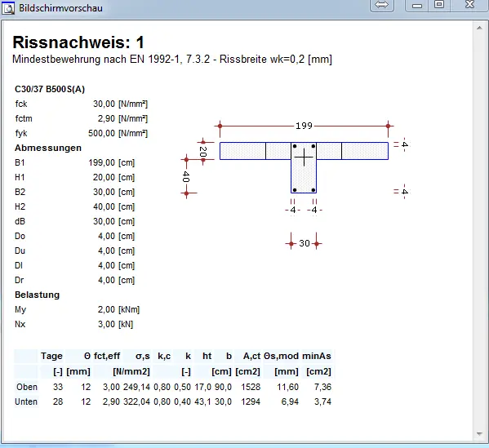
Task: Maximize the preview window
Action: coord(439,5)
